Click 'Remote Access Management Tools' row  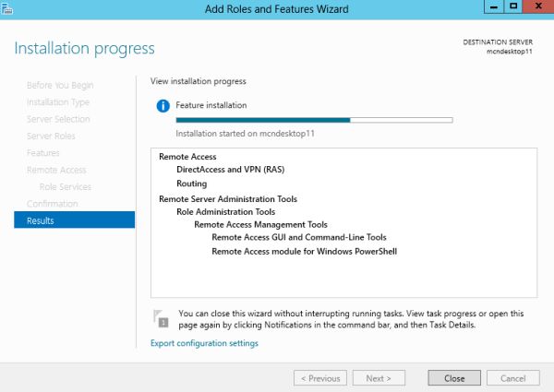pos(260,225)
